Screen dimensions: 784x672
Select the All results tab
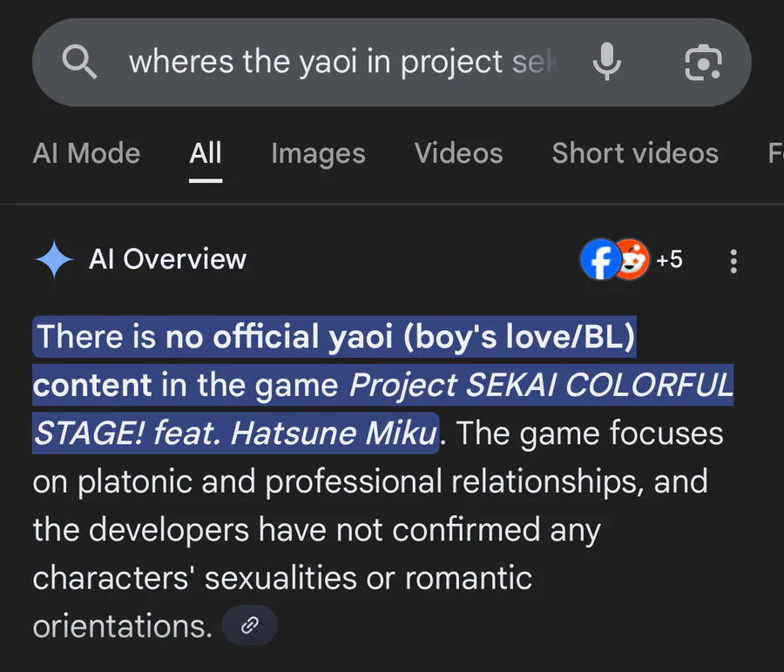click(x=206, y=153)
